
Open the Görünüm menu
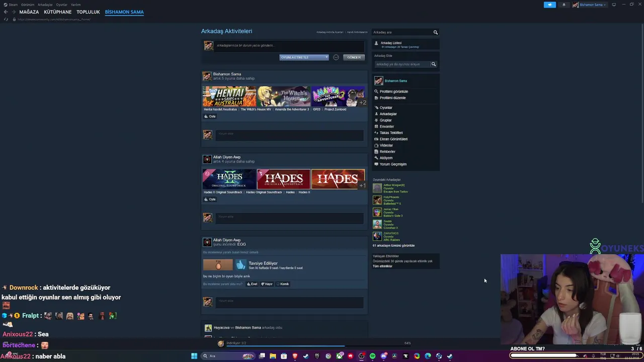tap(28, 5)
